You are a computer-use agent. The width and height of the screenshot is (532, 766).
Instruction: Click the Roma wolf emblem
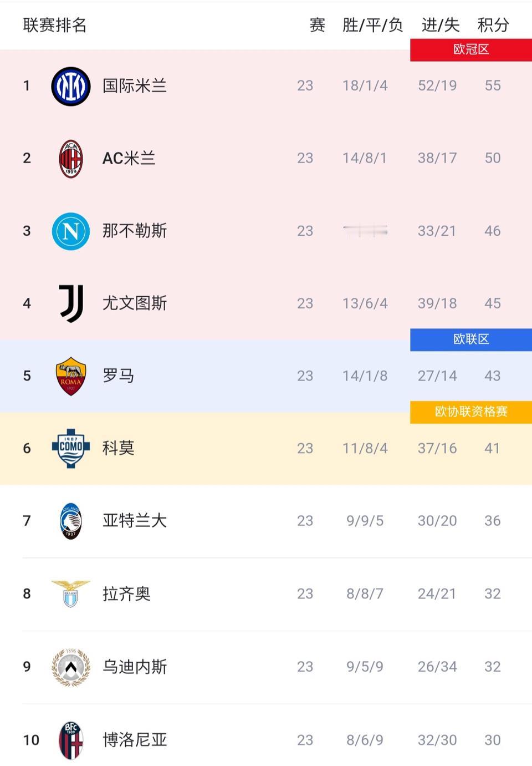(70, 376)
